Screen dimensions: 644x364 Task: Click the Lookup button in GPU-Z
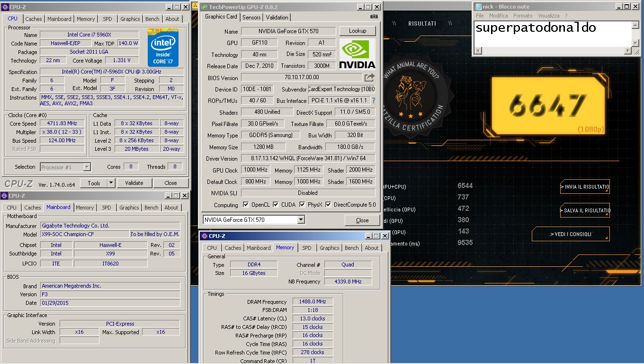click(358, 31)
